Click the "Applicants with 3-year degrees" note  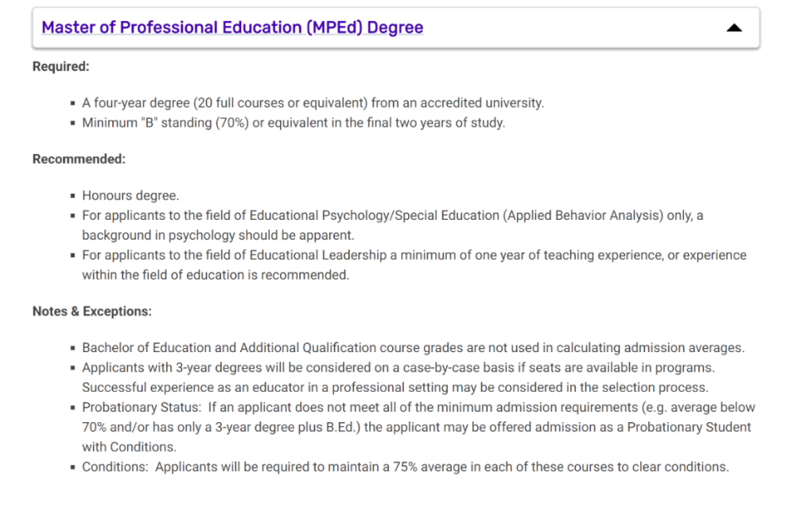coord(399,368)
